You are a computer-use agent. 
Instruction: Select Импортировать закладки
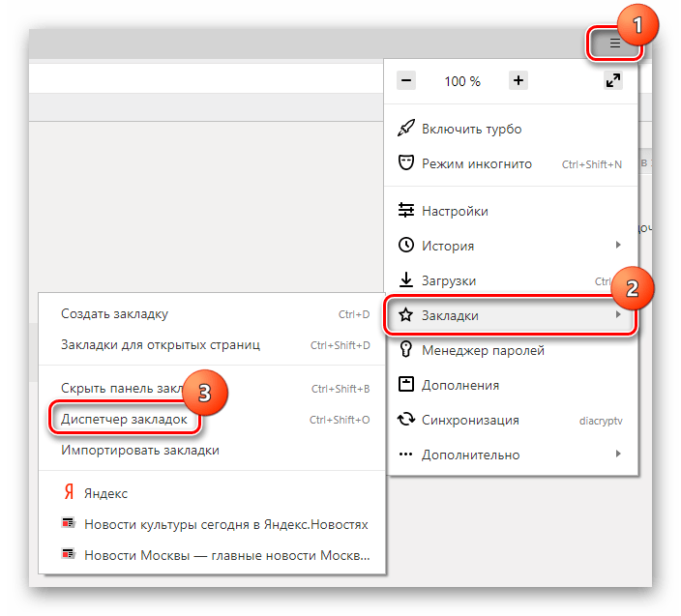[x=212, y=451]
